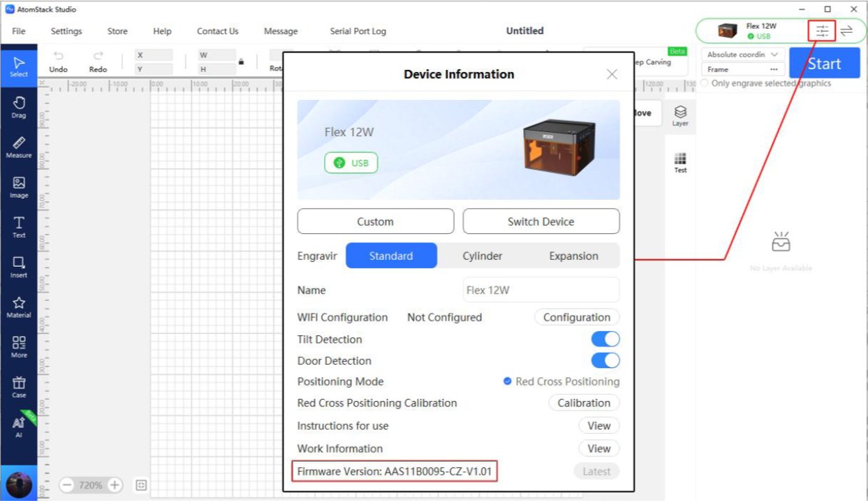Turn off Tilt Detection switch
This screenshot has width=868, height=501.
tap(605, 340)
